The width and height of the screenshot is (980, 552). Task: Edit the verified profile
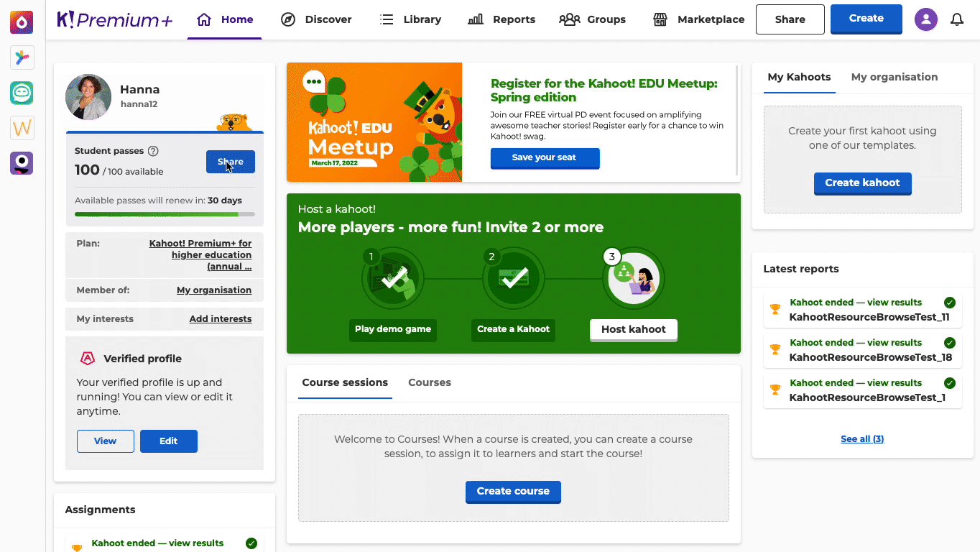(x=169, y=441)
